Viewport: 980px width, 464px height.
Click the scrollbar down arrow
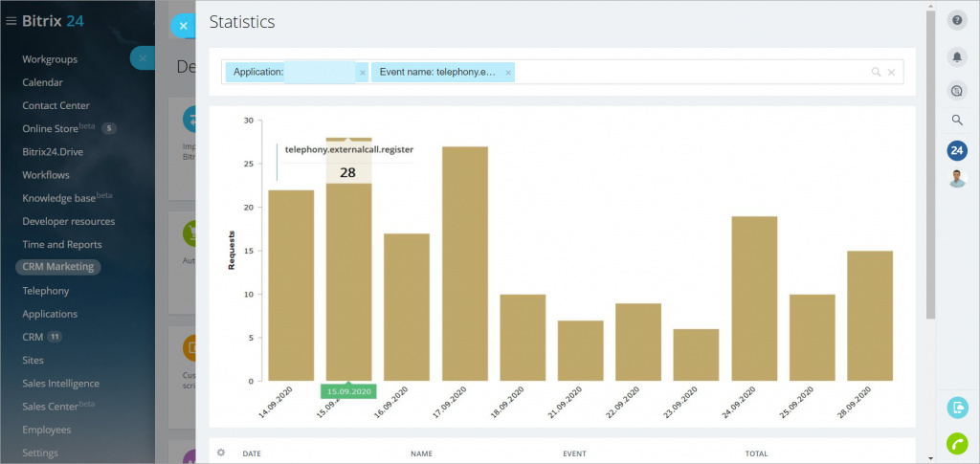point(930,458)
